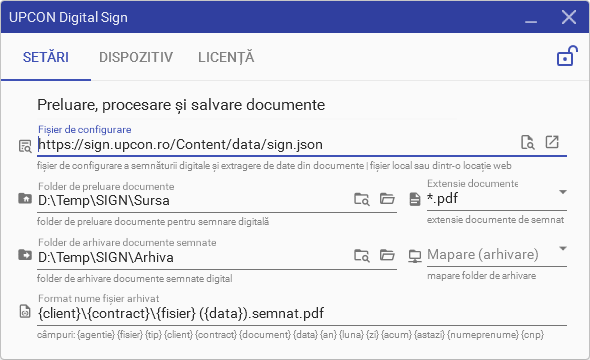Image resolution: width=590 pixels, height=360 pixels.
Task: Open folder icon for D:\Temp\SIGN\Sursa
Action: pyautogui.click(x=387, y=198)
